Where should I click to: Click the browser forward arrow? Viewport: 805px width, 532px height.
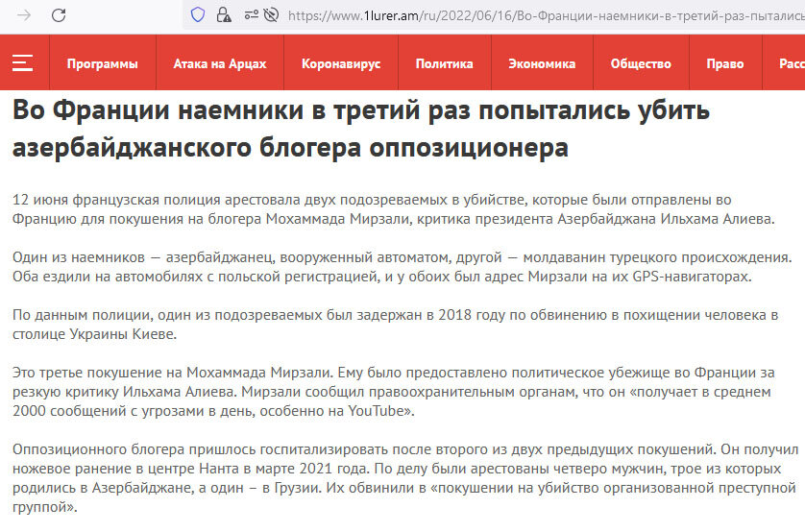(24, 15)
